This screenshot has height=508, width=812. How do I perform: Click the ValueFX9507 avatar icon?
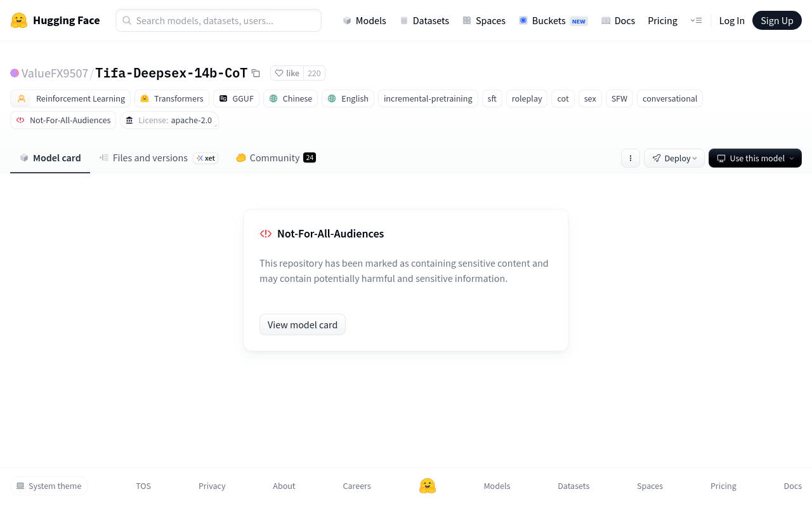15,73
